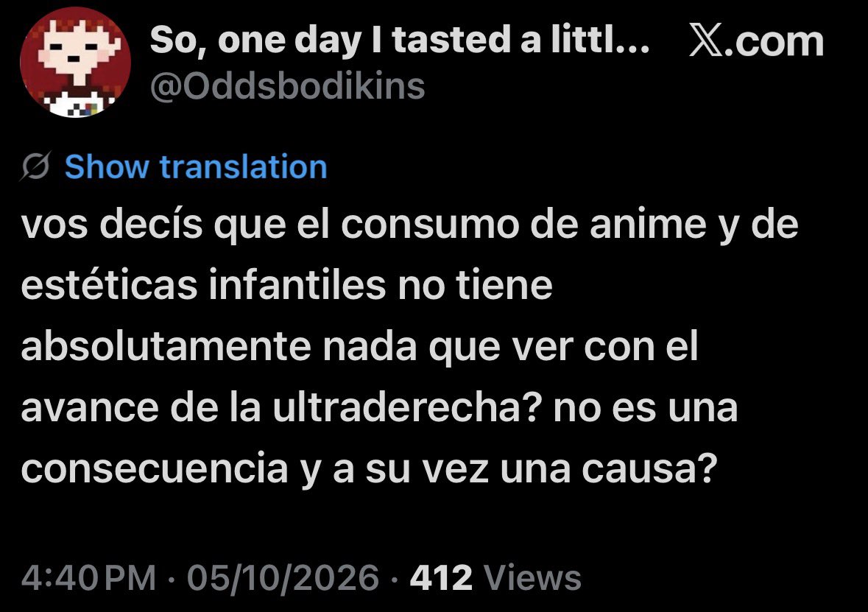Click the X logo icon
The height and width of the screenshot is (612, 868).
706,41
